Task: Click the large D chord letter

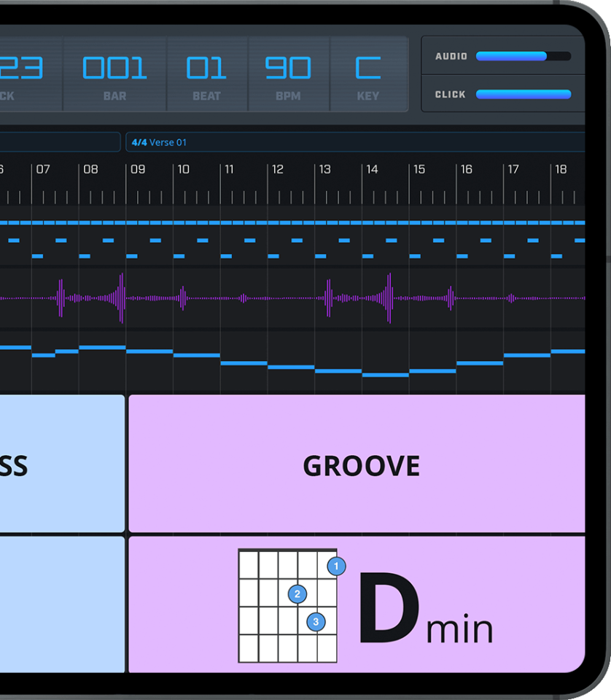Action: pyautogui.click(x=389, y=609)
